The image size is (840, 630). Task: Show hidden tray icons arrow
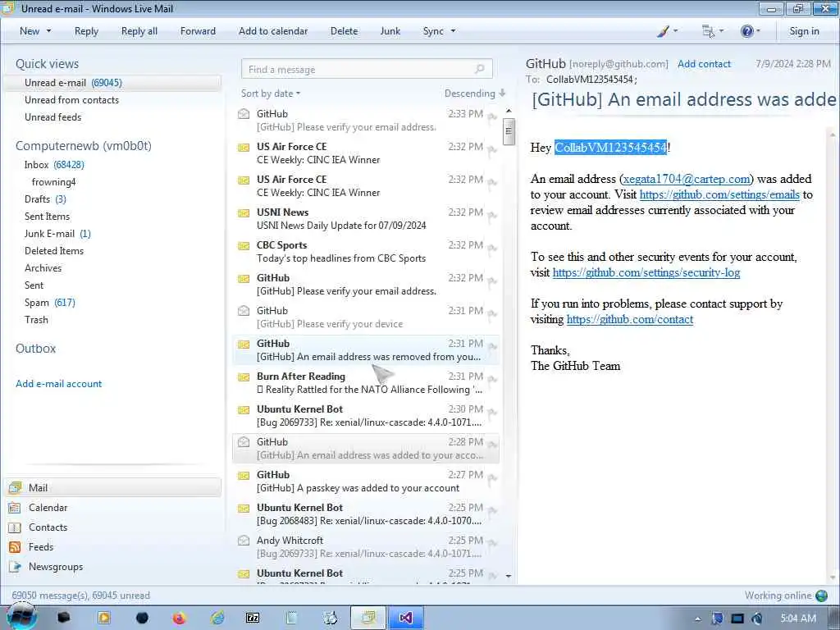697,619
